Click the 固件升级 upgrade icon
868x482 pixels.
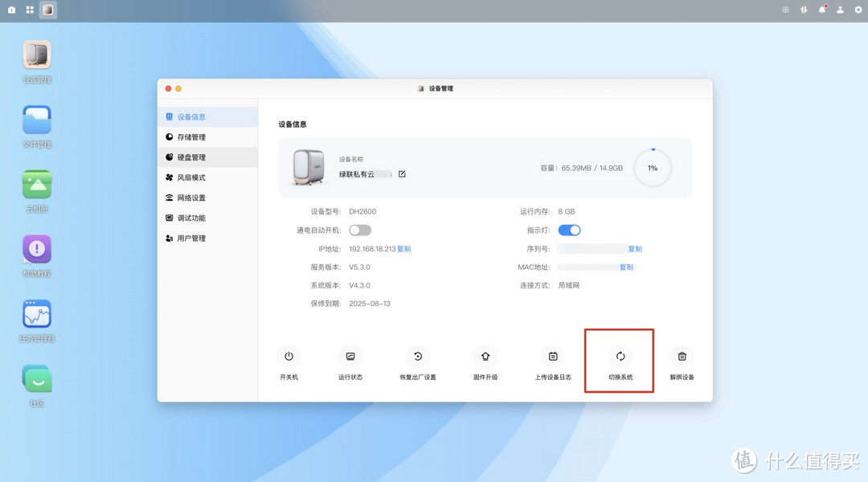pyautogui.click(x=485, y=356)
